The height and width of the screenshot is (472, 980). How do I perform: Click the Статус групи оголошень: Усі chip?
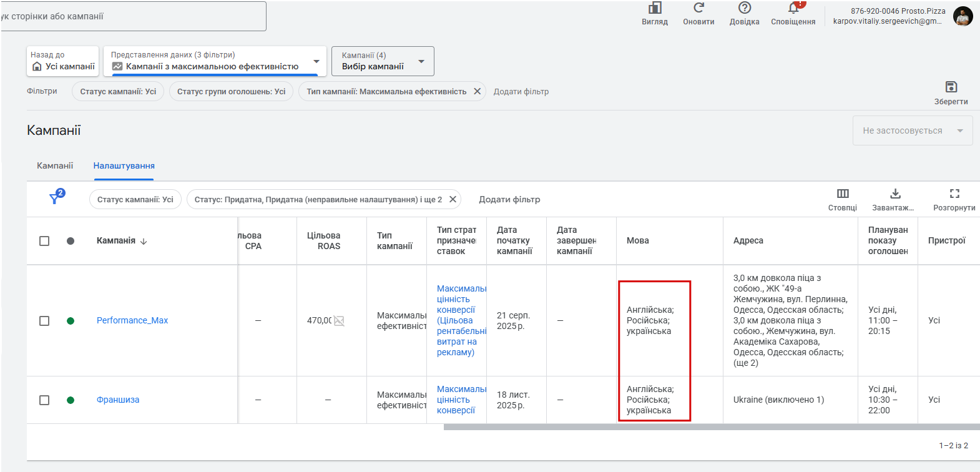pyautogui.click(x=231, y=91)
